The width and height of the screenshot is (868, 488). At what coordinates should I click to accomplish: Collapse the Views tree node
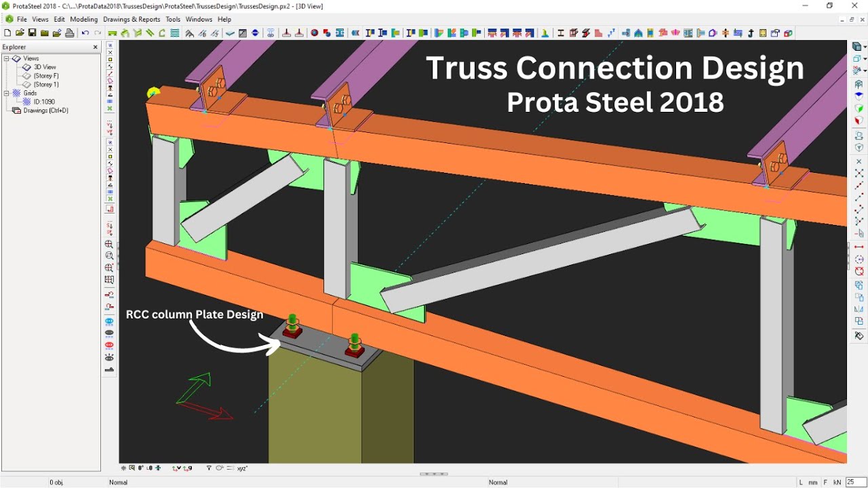[x=6, y=59]
